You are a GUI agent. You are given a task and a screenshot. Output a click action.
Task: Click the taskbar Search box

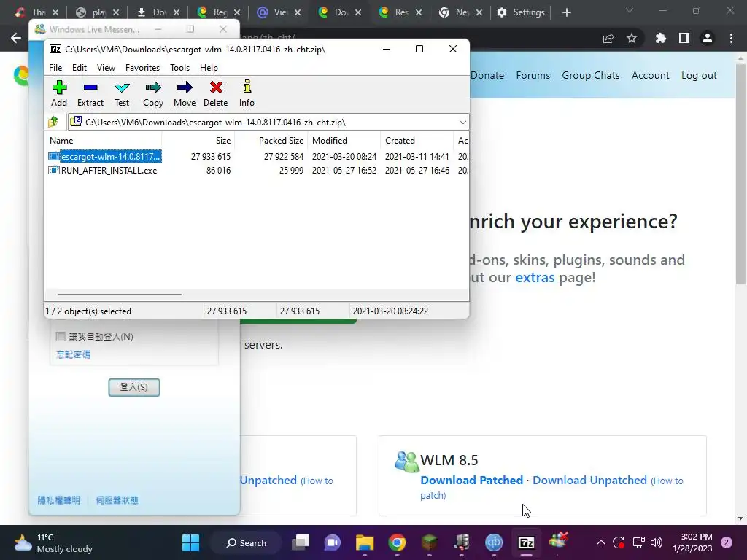pos(247,542)
